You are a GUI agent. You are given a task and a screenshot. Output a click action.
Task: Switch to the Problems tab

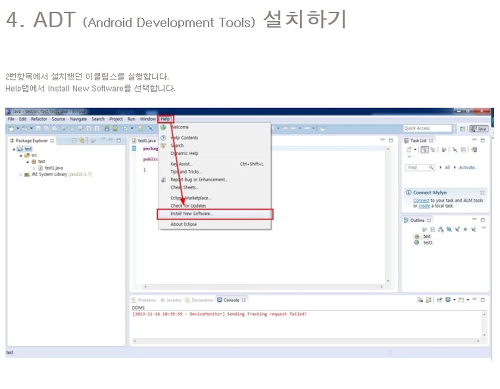(x=144, y=300)
